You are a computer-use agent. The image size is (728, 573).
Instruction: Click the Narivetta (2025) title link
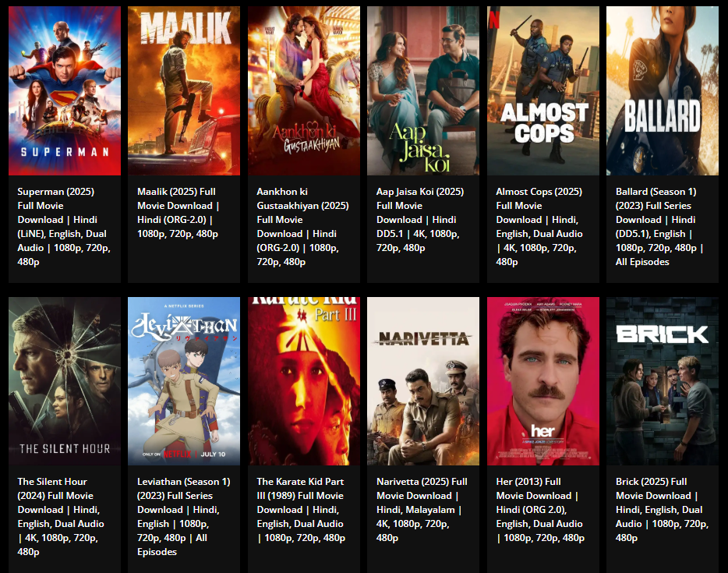422,510
